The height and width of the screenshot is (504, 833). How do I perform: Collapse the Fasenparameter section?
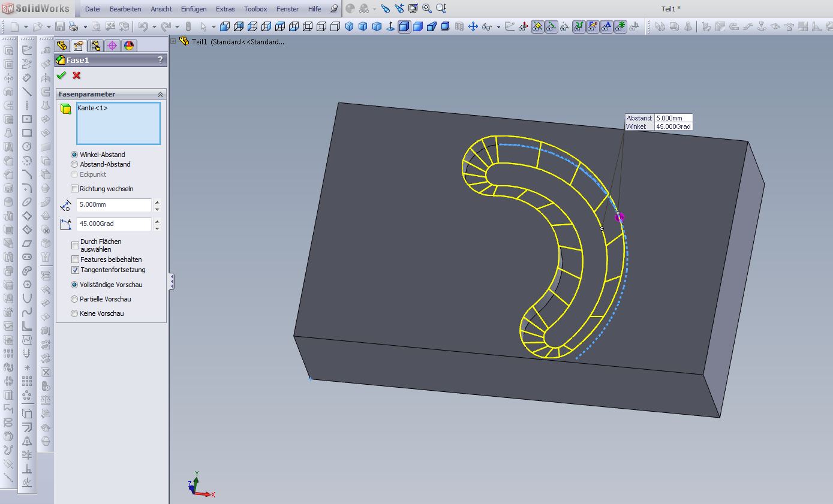click(x=160, y=95)
